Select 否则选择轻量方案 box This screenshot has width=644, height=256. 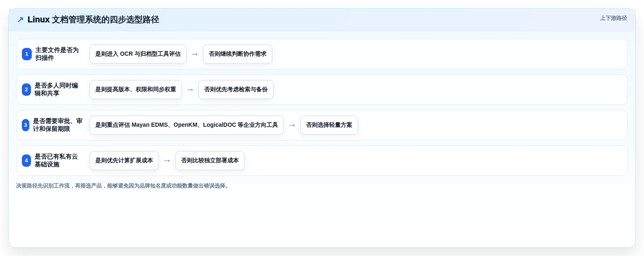click(x=329, y=125)
